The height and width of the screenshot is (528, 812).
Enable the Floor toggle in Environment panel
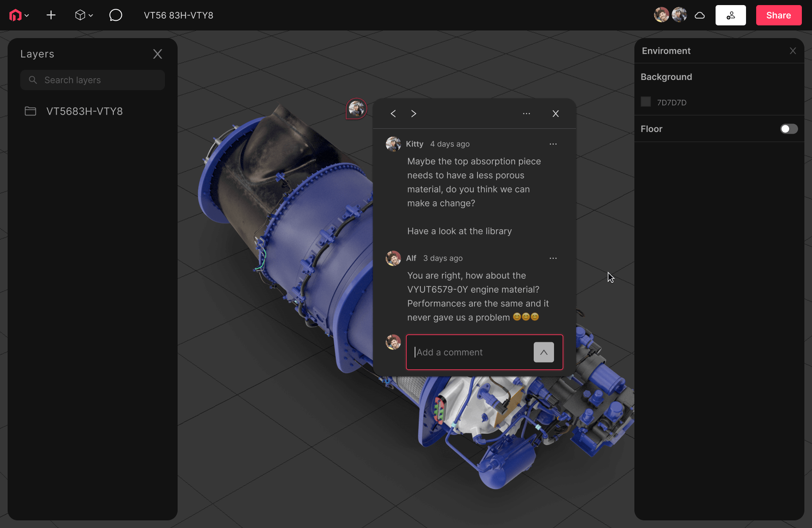pos(789,129)
